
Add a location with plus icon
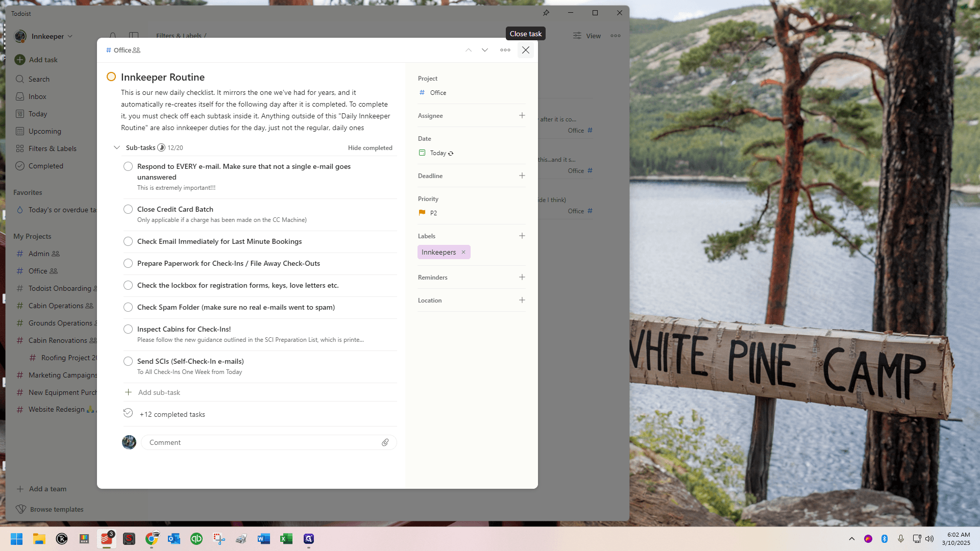coord(522,300)
